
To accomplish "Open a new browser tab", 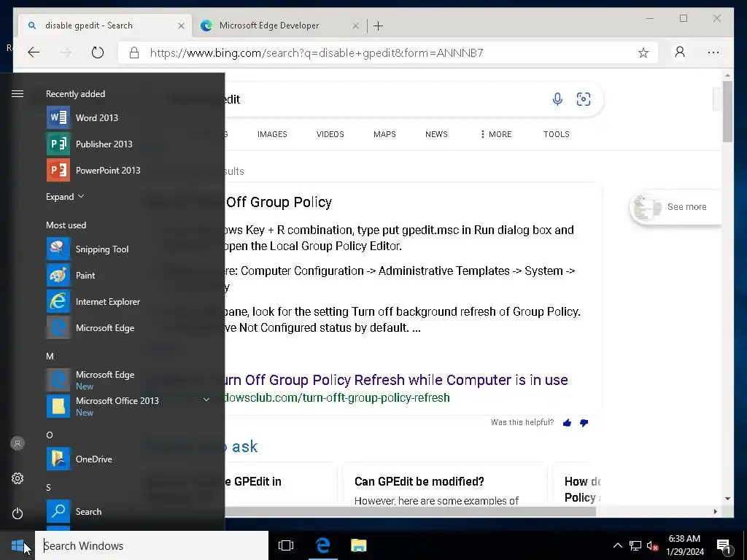I will [379, 26].
